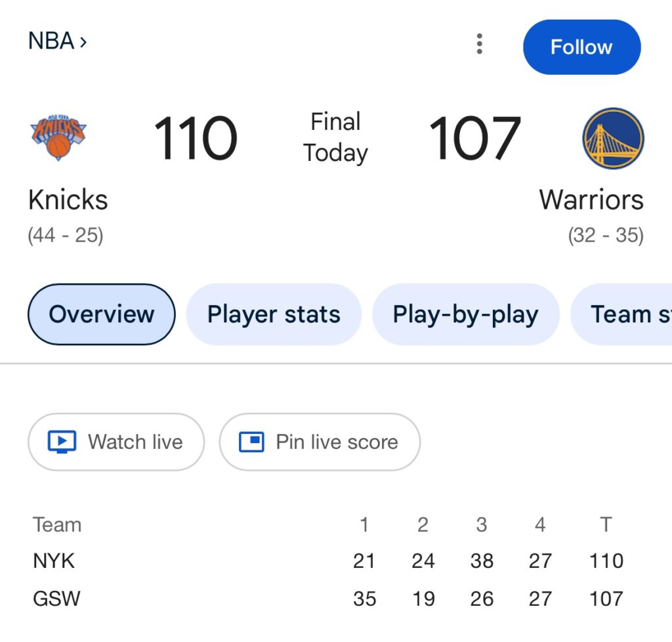Click the Knicks team name
The height and width of the screenshot is (642, 672).
pyautogui.click(x=68, y=200)
